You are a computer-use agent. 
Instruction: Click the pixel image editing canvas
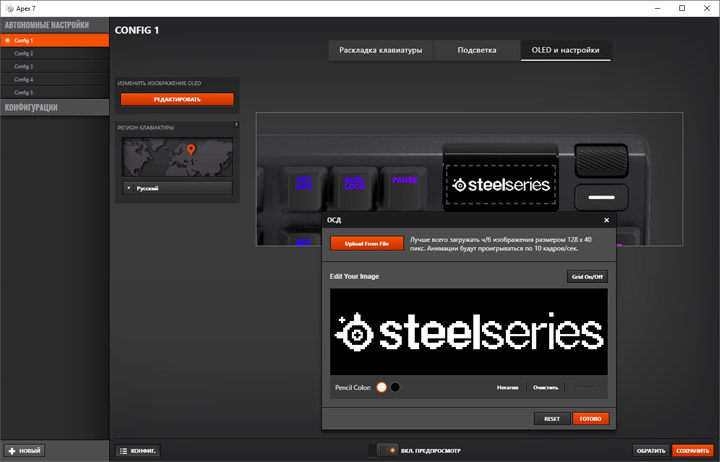(x=469, y=332)
